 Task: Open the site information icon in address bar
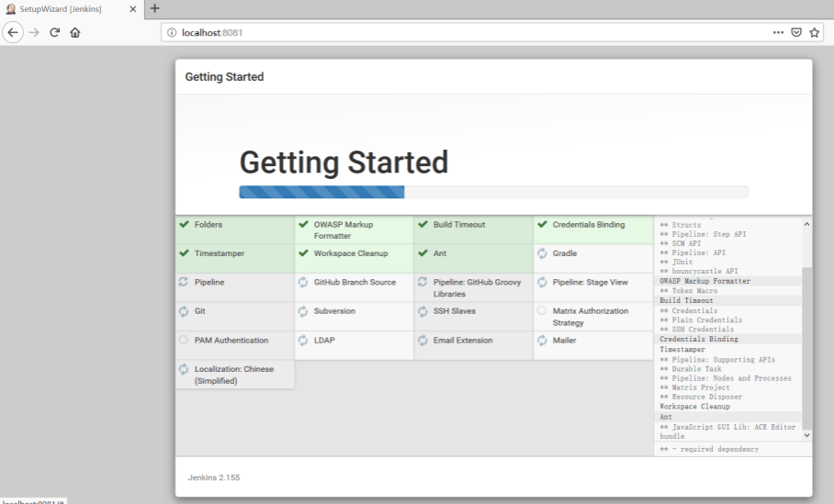point(171,32)
